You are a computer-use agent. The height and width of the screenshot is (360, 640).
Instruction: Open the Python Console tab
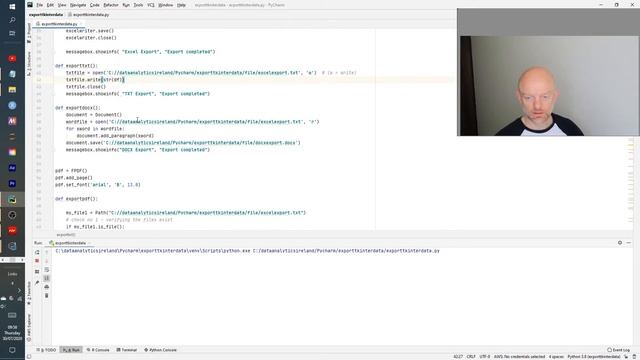160,350
